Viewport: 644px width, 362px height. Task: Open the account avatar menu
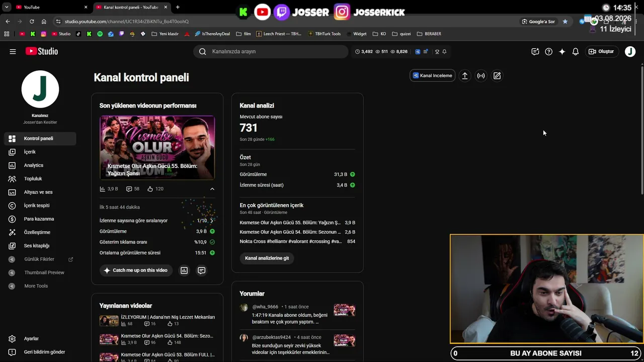pos(630,51)
